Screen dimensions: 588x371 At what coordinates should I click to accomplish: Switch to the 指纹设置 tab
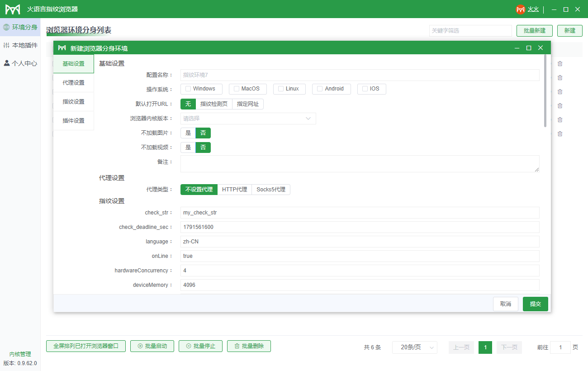(x=73, y=102)
